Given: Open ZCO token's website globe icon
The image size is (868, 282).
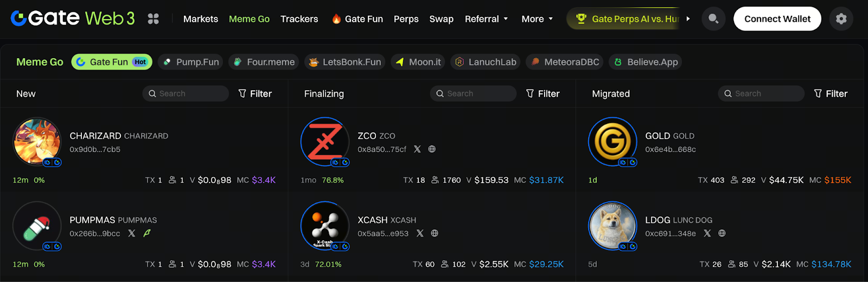Looking at the screenshot, I should click(x=432, y=149).
